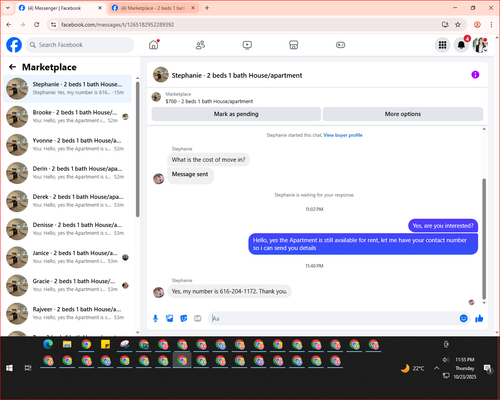The image size is (500, 400).
Task: Reload the page in browser toolbar
Action: 37,24
